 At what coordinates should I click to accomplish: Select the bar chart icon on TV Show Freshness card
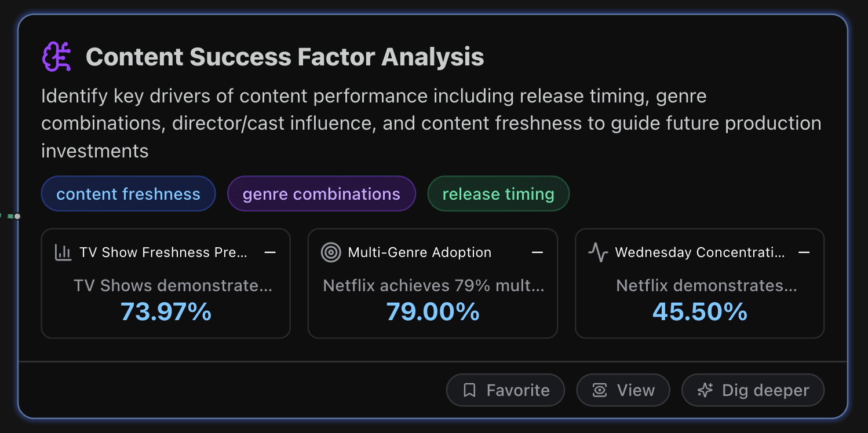pyautogui.click(x=65, y=252)
